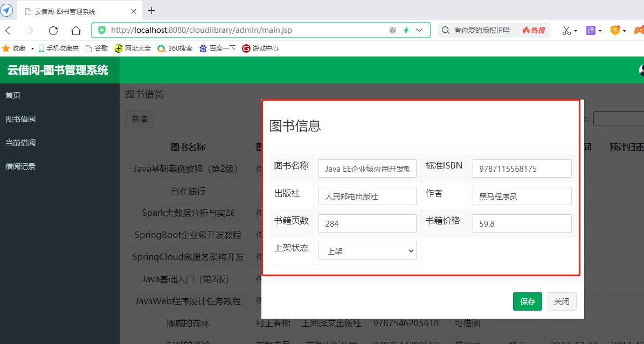Click the 新增 button

pos(139,119)
